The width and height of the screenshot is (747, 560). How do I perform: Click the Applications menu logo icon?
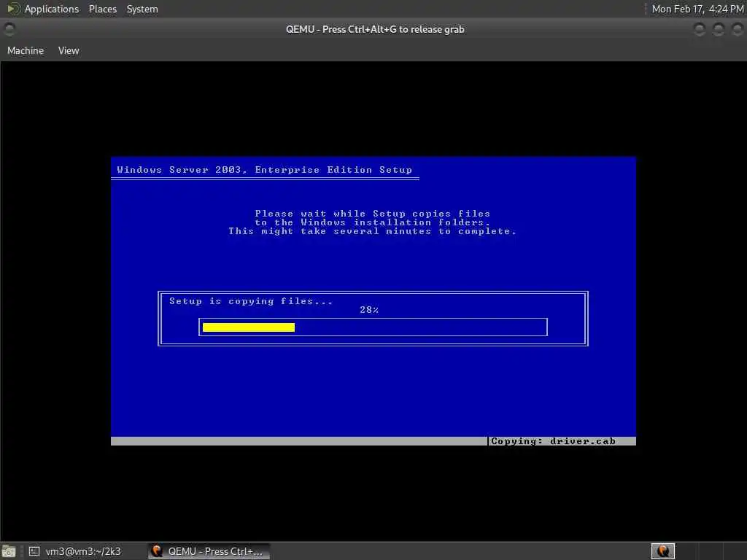click(x=13, y=9)
